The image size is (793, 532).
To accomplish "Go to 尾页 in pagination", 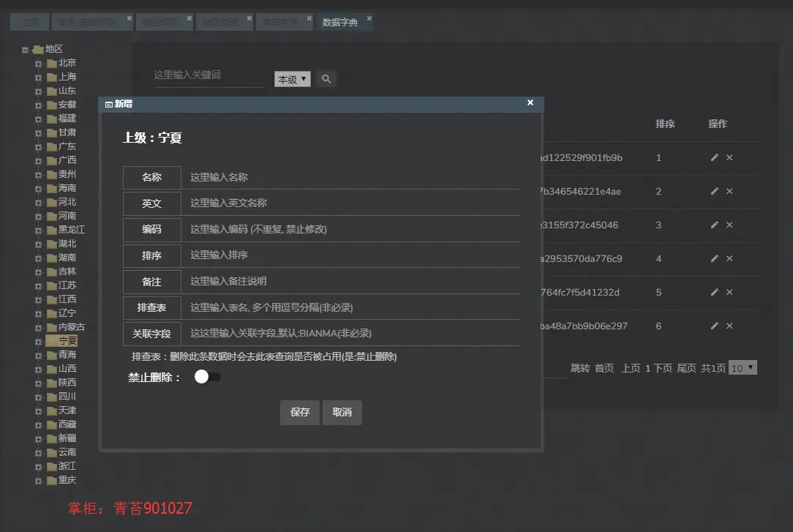I will [x=687, y=368].
